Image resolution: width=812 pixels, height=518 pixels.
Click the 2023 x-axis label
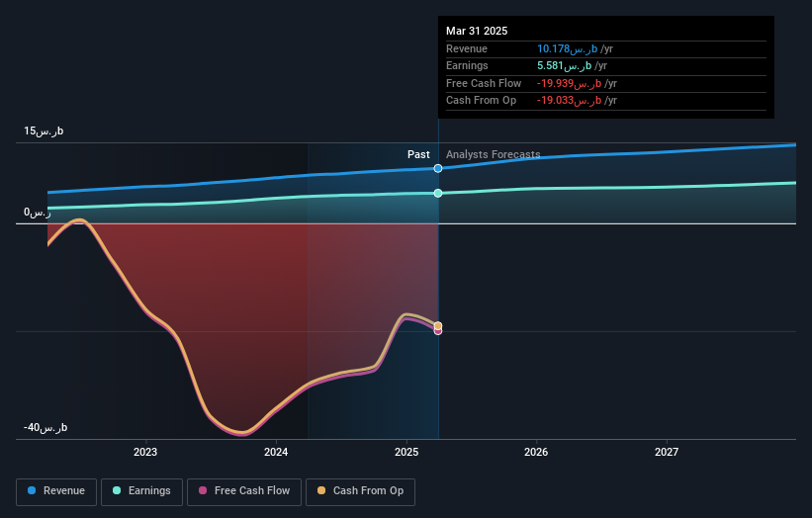(x=145, y=453)
